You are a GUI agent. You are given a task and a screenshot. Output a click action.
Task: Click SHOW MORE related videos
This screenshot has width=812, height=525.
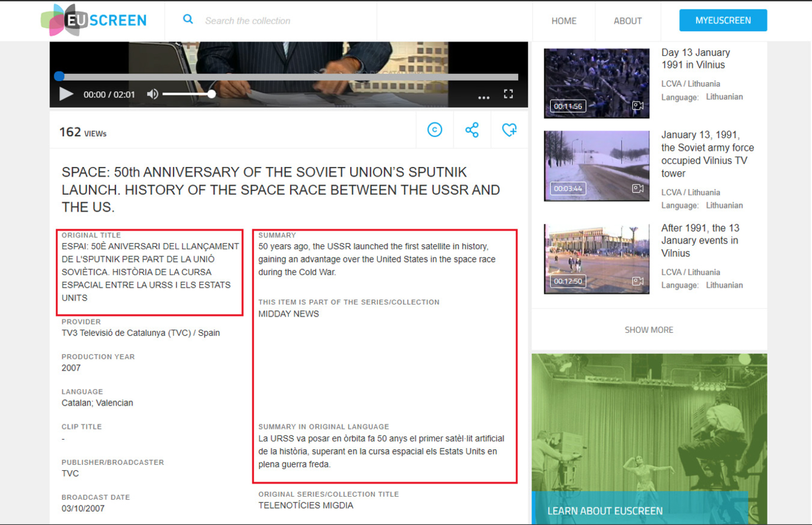point(649,330)
